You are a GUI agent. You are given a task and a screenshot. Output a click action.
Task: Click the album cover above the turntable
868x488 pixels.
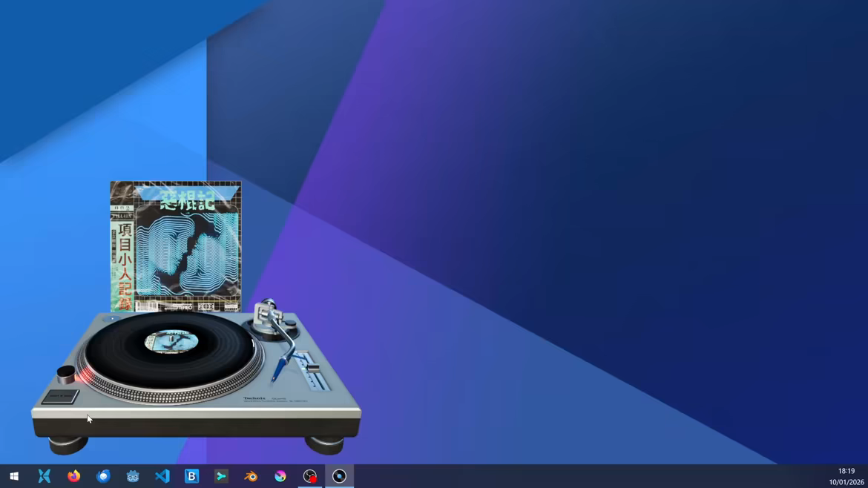pyautogui.click(x=176, y=246)
